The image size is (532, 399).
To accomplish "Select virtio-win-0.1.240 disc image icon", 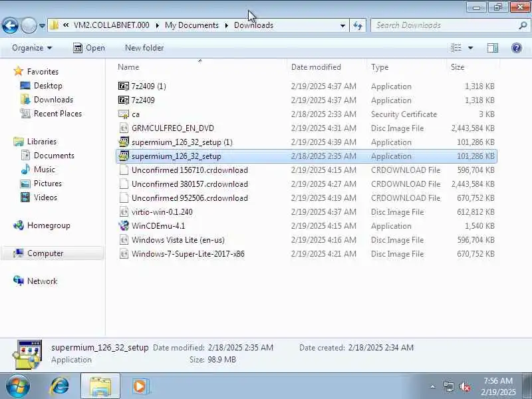I will pyautogui.click(x=124, y=211).
